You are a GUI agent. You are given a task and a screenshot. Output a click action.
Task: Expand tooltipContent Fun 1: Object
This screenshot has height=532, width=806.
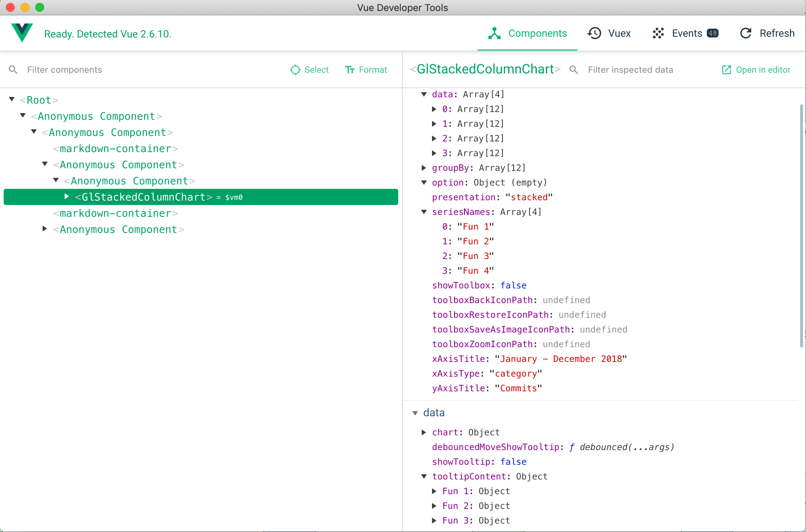coord(434,491)
